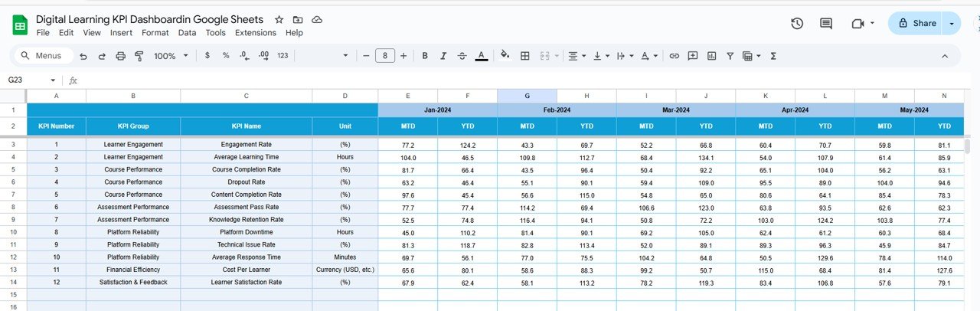Open the Edit menu
This screenshot has width=980, height=311.
67,33
